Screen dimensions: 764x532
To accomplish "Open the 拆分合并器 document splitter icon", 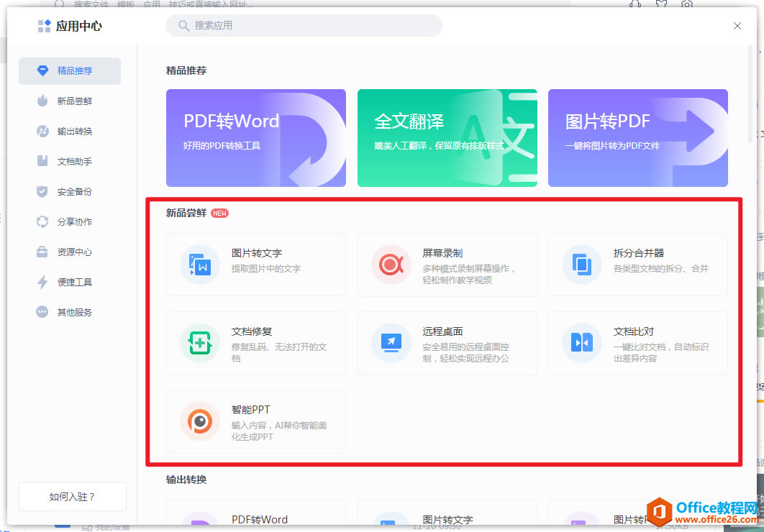I will (x=581, y=265).
